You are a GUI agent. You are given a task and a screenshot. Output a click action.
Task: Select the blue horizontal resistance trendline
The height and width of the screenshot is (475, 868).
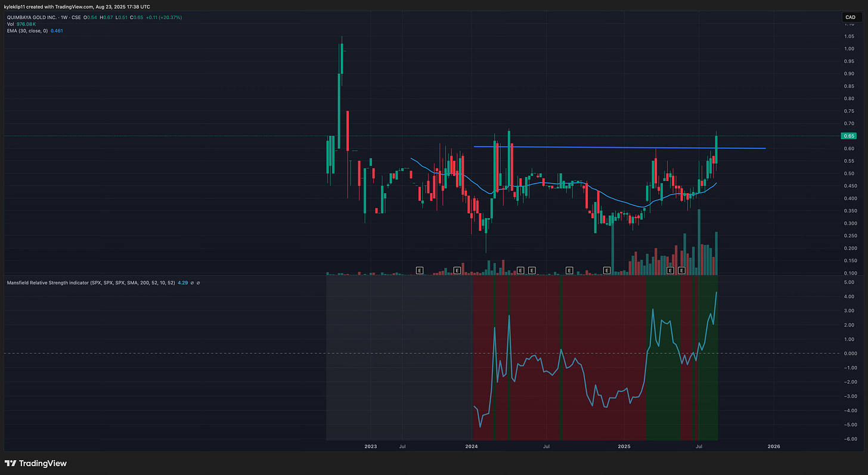point(620,147)
